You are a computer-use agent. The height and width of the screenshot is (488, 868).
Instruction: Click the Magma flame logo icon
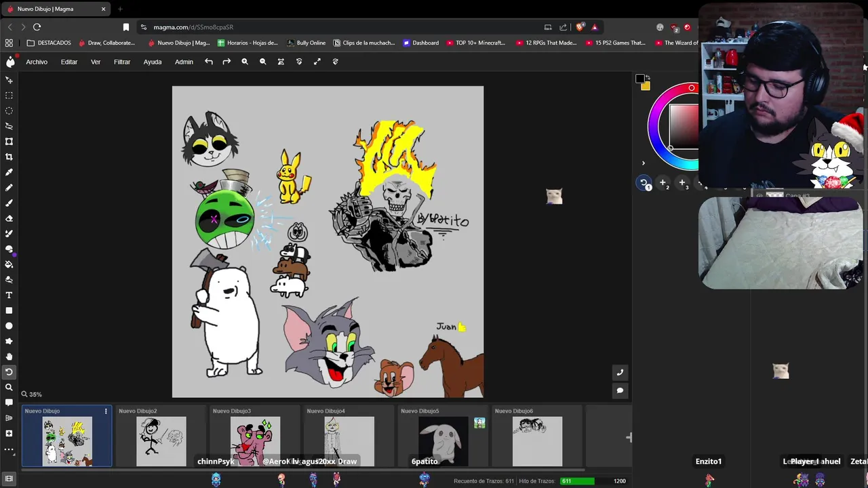10,62
